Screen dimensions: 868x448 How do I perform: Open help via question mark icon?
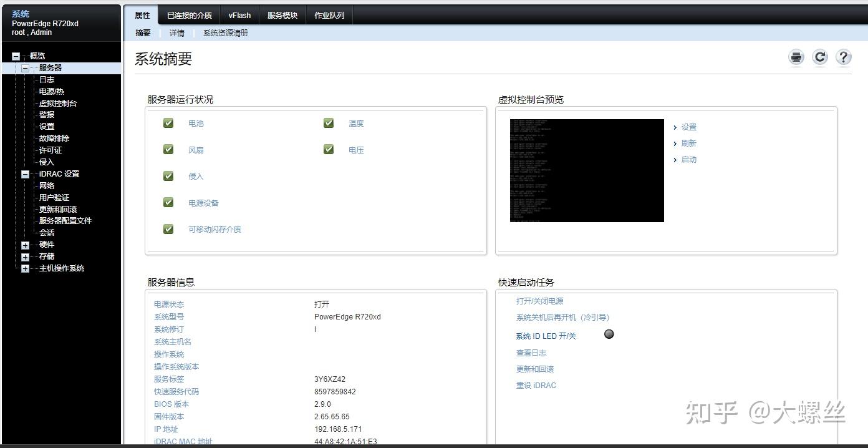(x=844, y=57)
